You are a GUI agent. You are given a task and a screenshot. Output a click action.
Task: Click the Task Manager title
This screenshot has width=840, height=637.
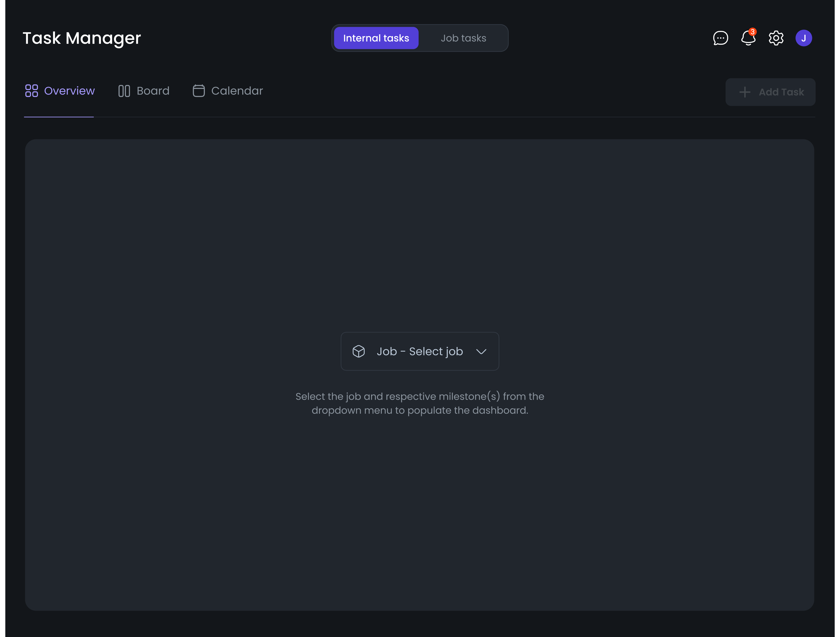coord(82,38)
